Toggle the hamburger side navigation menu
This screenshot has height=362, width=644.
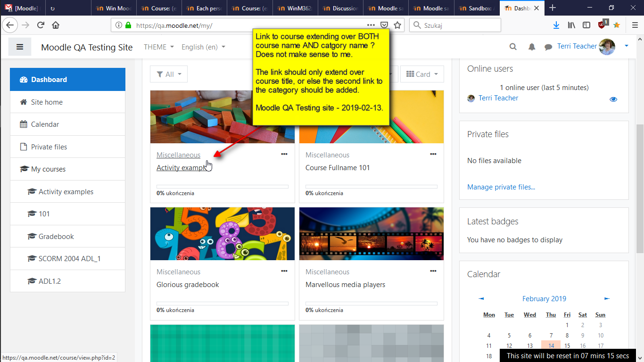pos(20,47)
